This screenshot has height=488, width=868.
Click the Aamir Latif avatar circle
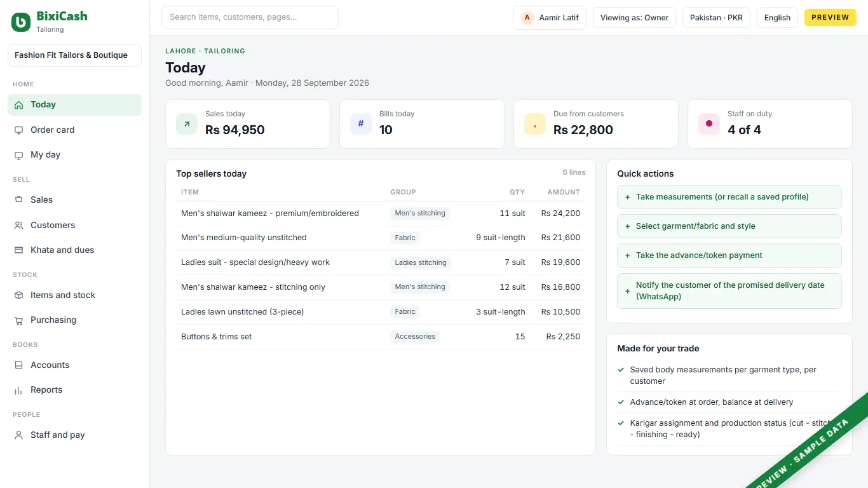527,18
